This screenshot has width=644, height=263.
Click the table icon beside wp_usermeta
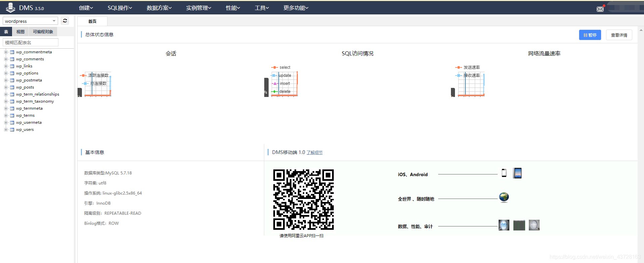coord(12,122)
